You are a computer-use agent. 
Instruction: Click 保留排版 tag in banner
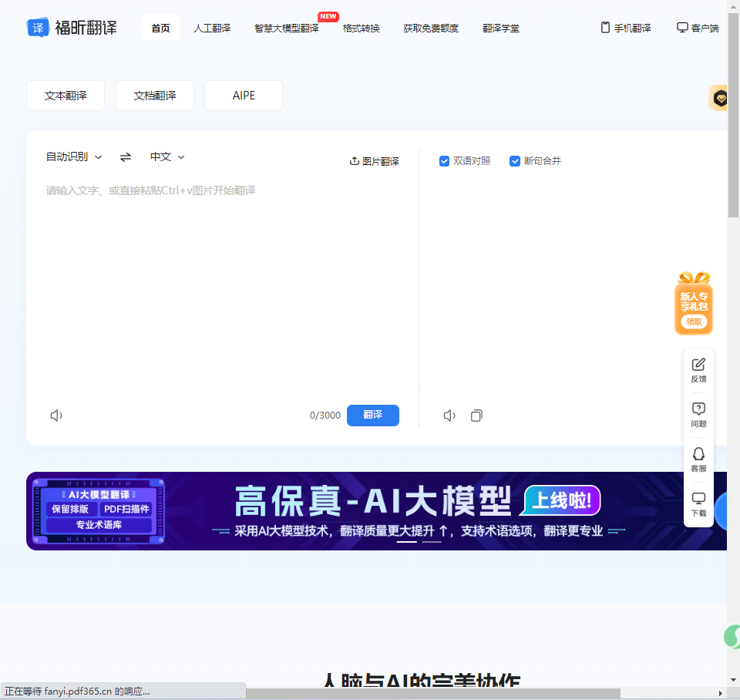pos(70,509)
